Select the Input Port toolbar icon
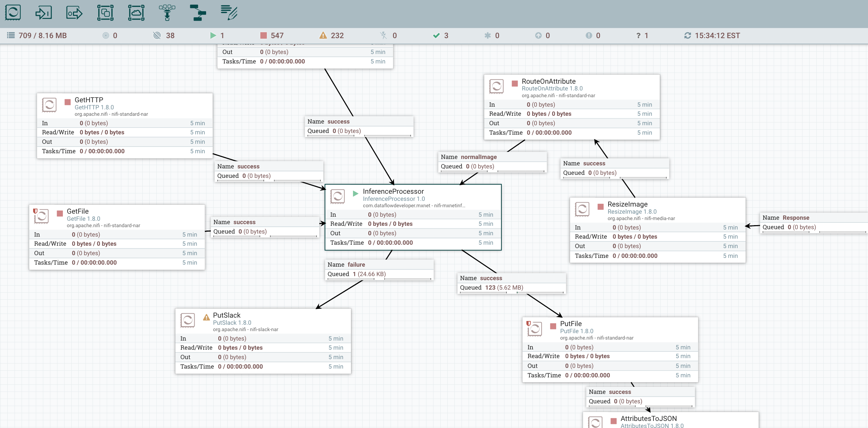 point(44,13)
